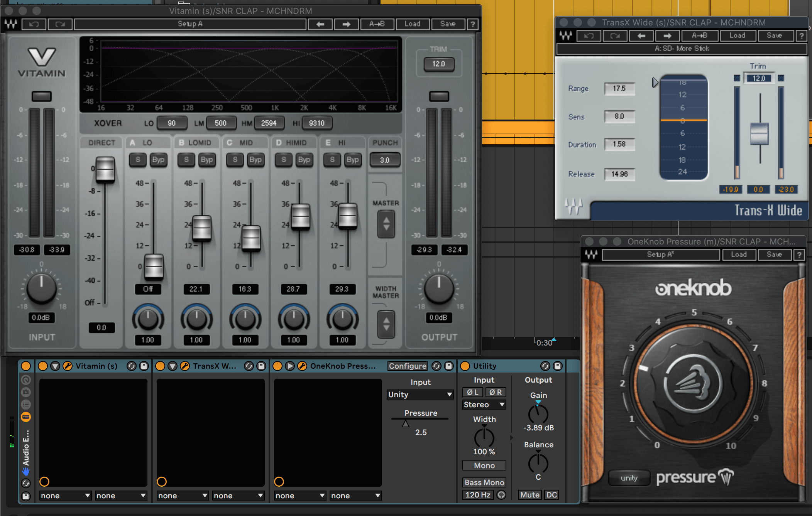This screenshot has width=812, height=516.
Task: Open second none dropdown under TransX W
Action: 238,496
